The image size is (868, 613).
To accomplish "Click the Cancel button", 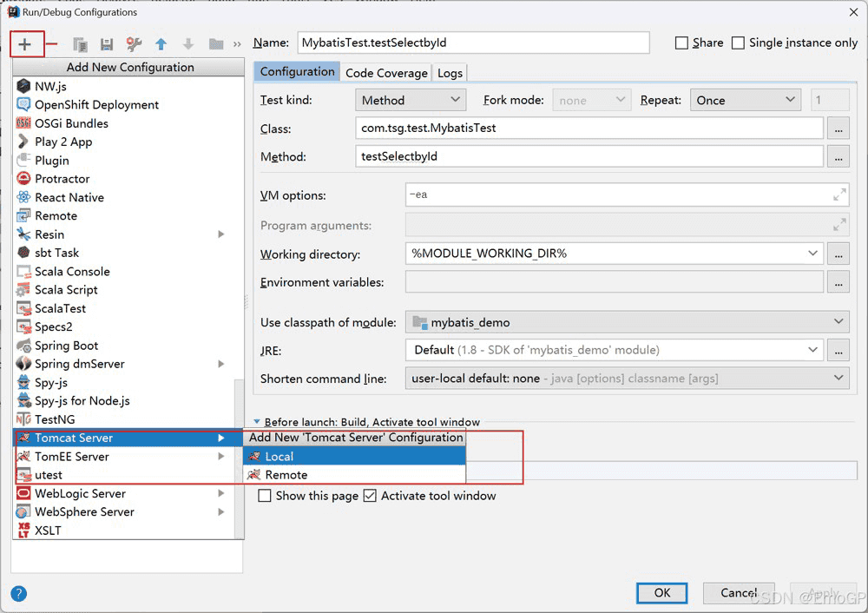I will click(739, 593).
